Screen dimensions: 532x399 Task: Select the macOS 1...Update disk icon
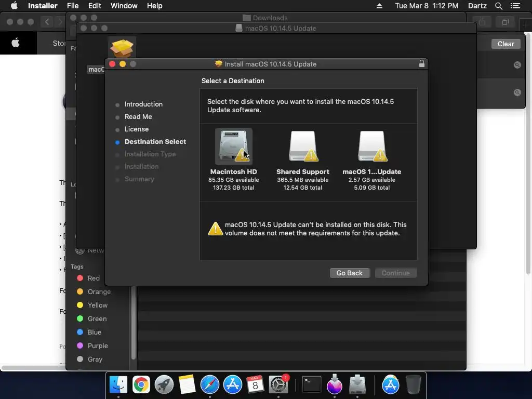372,146
